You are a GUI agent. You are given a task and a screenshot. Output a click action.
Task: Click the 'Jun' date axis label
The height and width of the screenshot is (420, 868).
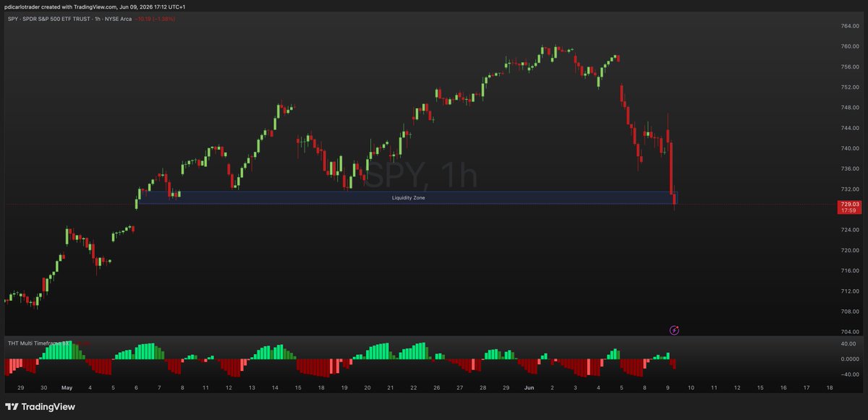(529, 387)
